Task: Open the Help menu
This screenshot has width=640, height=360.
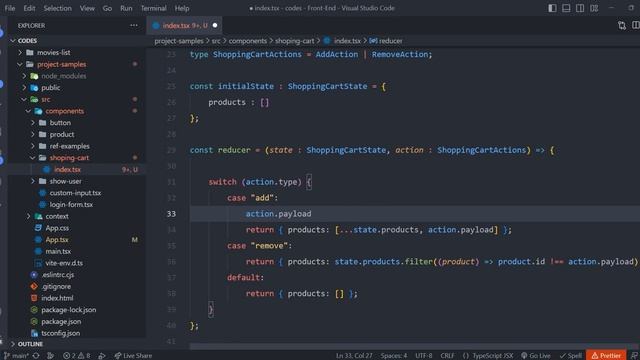Action: point(182,8)
